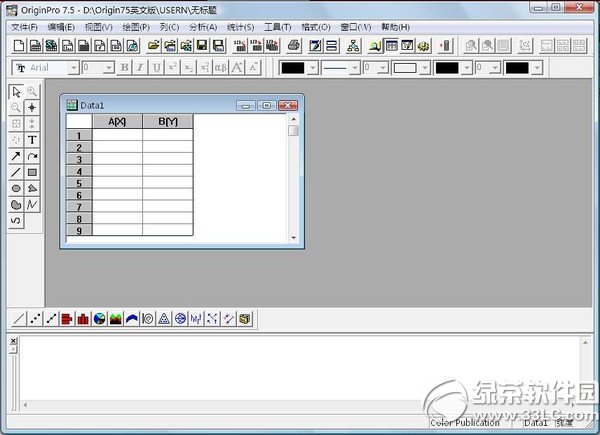Viewport: 600px width, 435px height.
Task: Open the second black color dropdown arrow
Action: (466, 68)
